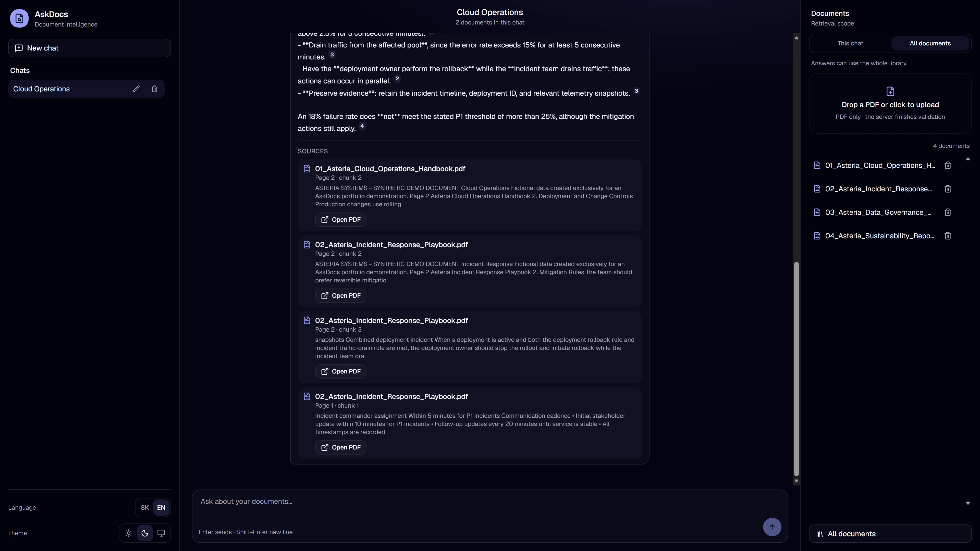Open PDF for Playbook Page 2 chunk 3

[340, 371]
